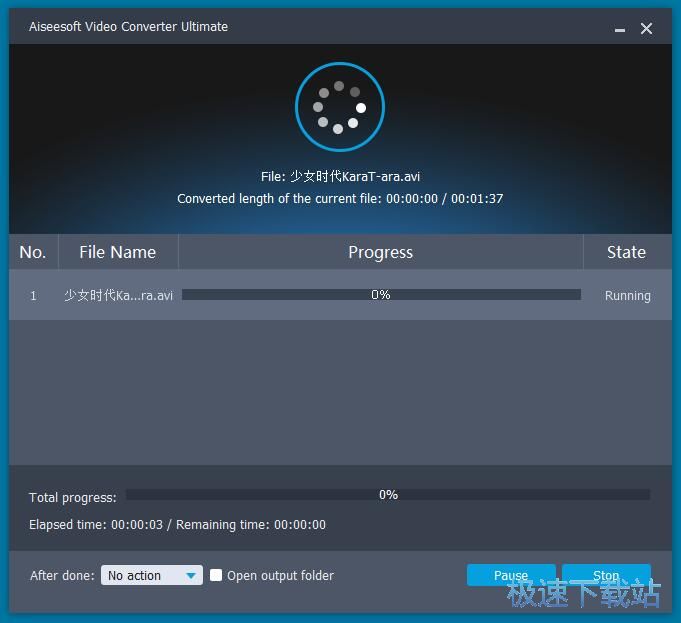This screenshot has width=681, height=623.
Task: Close the Video Converter Ultimate window
Action: (x=646, y=29)
